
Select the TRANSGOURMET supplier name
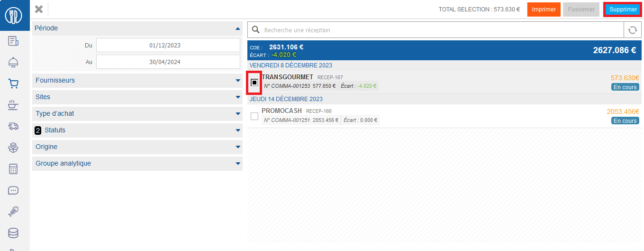pyautogui.click(x=288, y=77)
